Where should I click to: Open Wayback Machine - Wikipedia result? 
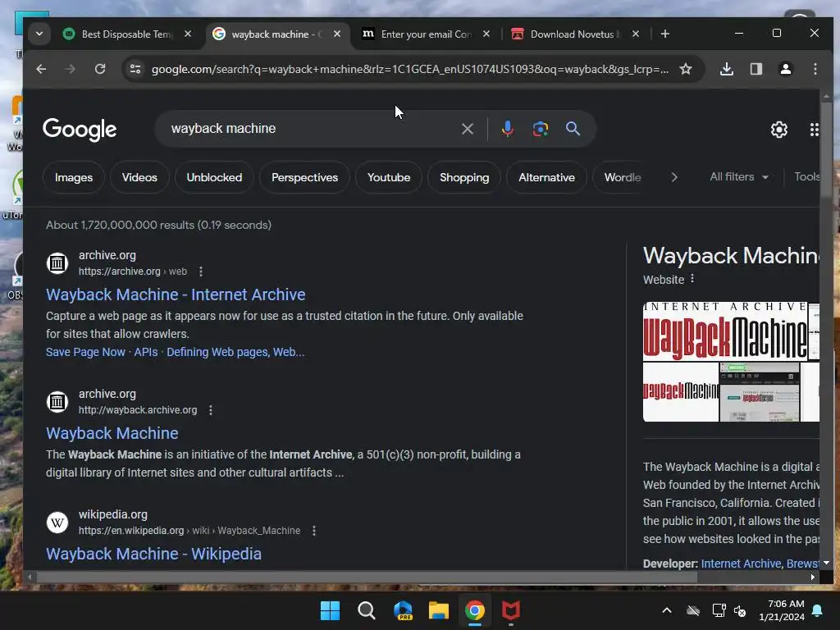[153, 554]
